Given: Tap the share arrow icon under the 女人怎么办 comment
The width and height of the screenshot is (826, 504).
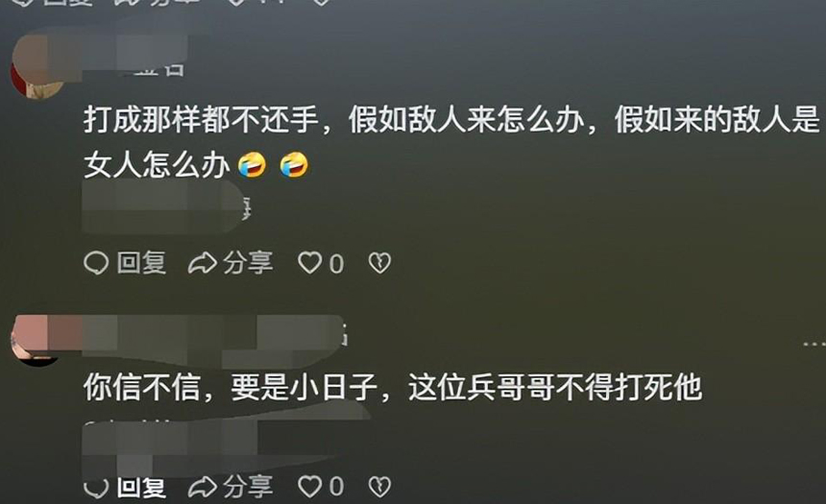Looking at the screenshot, I should (x=203, y=263).
